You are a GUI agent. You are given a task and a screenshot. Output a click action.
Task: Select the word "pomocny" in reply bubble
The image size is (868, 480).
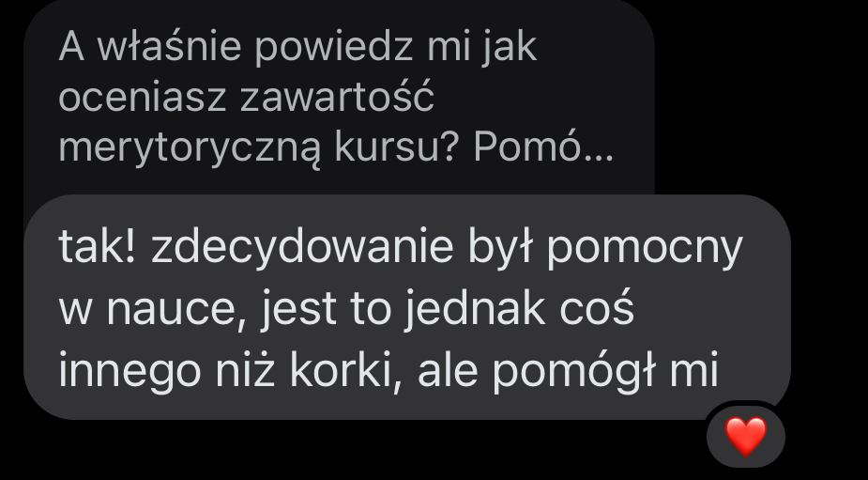click(x=645, y=248)
